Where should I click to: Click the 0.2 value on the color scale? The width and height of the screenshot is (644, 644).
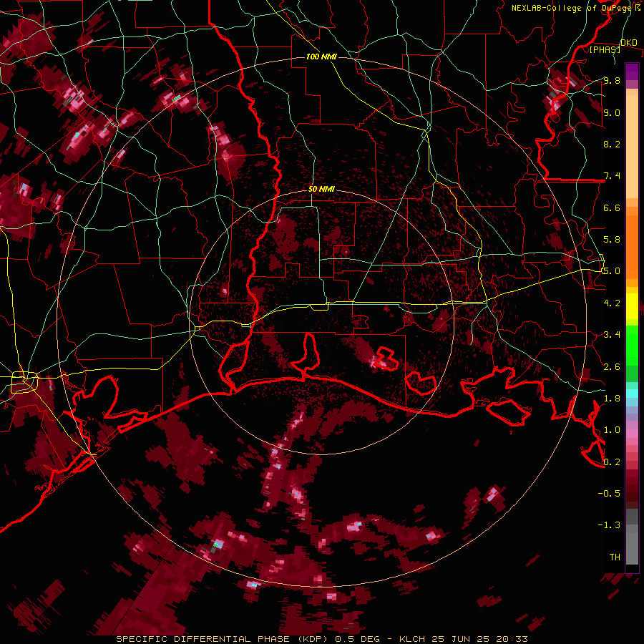pyautogui.click(x=612, y=462)
